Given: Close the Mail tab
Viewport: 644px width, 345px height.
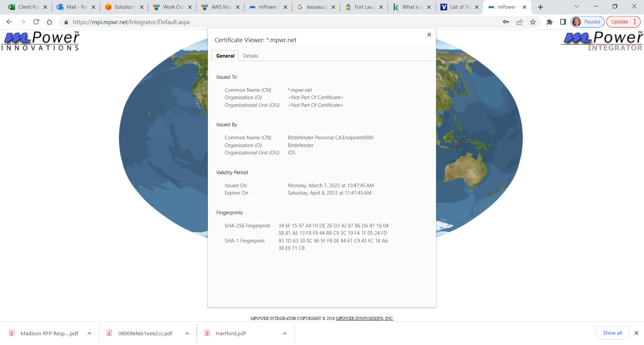Looking at the screenshot, I should (94, 7).
